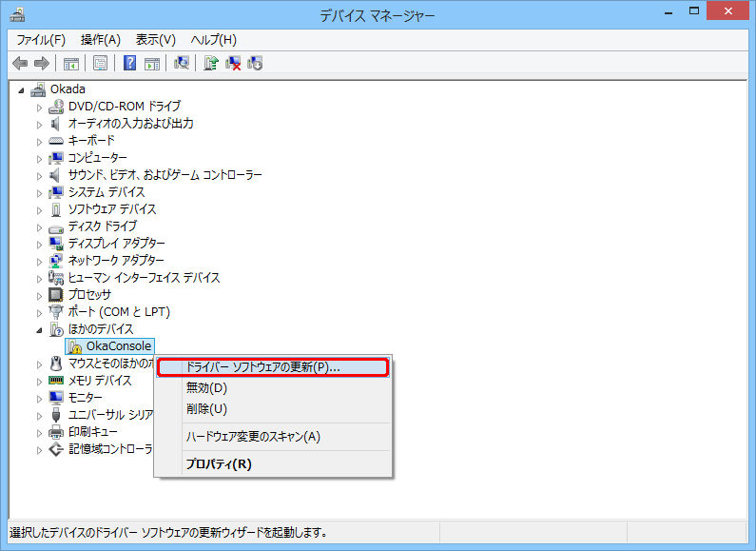Select the メモリ デバイス tree label

point(100,381)
